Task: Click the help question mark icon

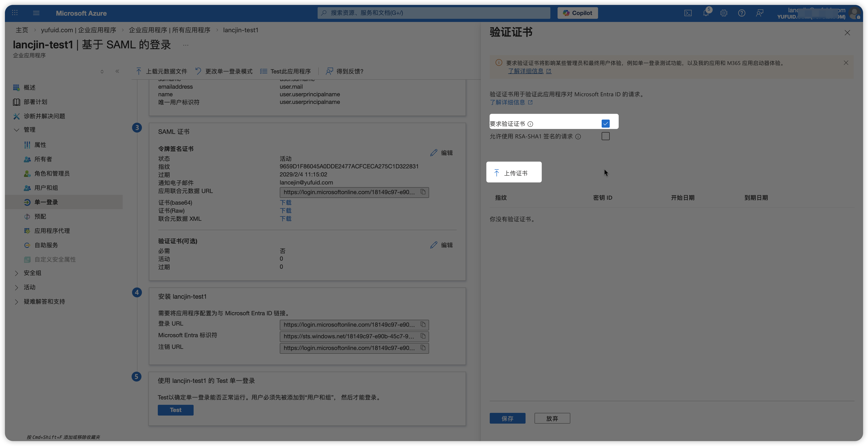Action: click(x=741, y=13)
